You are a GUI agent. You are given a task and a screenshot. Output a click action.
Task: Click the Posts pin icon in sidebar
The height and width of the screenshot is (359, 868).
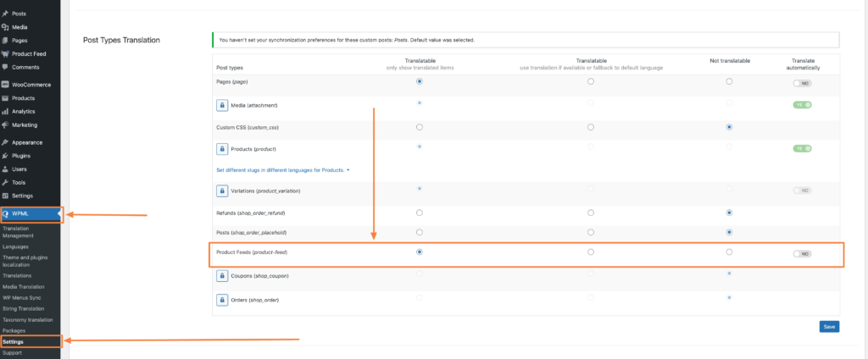tap(5, 14)
